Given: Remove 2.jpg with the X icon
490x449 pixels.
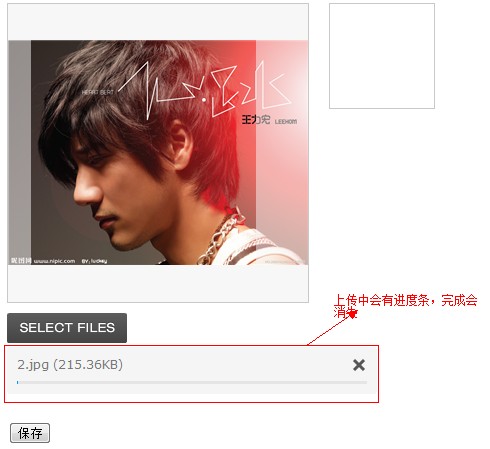Looking at the screenshot, I should 359,365.
